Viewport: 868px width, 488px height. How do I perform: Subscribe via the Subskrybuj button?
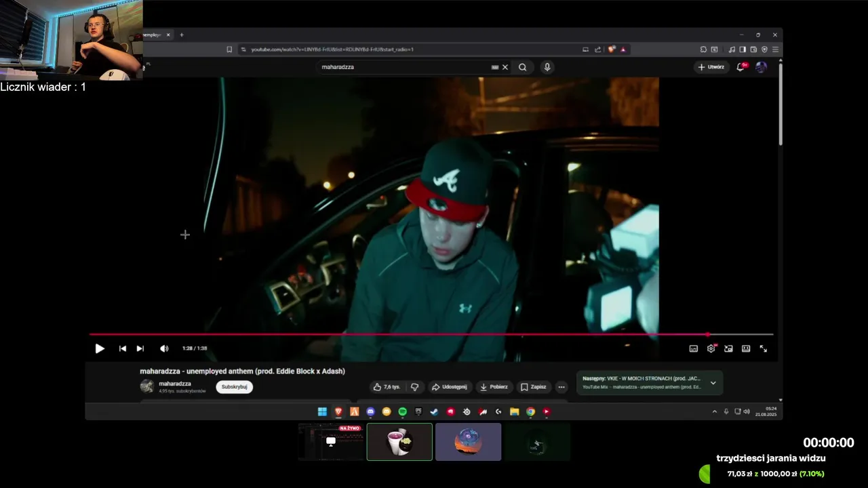[235, 387]
